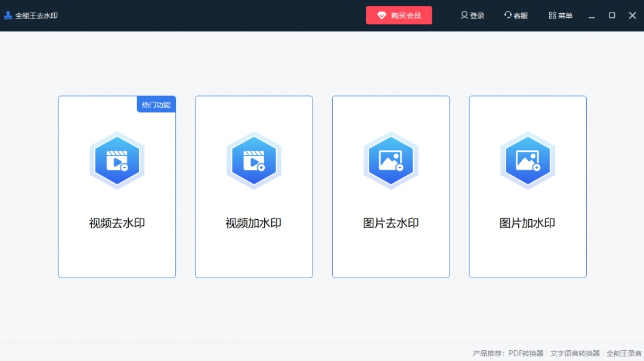Screen dimensions: 644x361
Task: Click the 热门功能 hot feature badge
Action: click(x=156, y=104)
